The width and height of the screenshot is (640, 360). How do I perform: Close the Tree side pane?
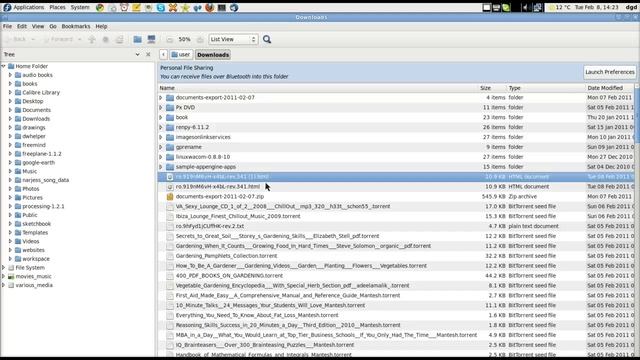click(x=148, y=54)
